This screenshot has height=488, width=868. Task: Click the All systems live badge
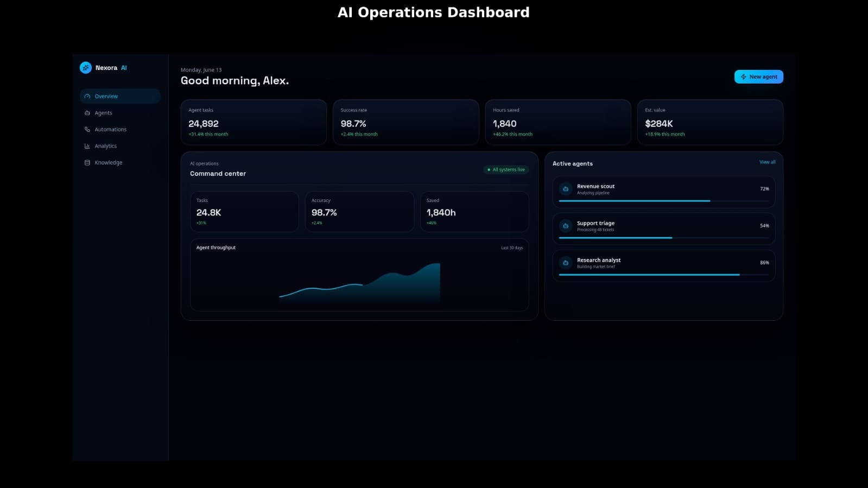[x=506, y=170]
